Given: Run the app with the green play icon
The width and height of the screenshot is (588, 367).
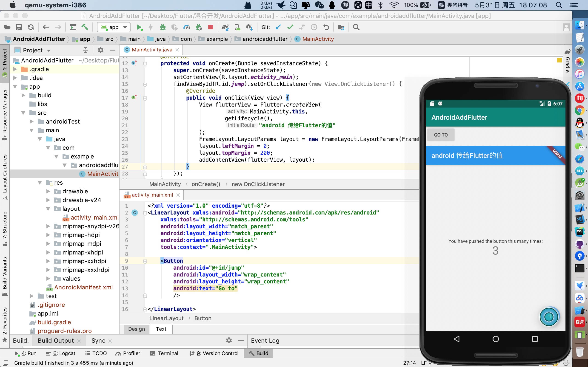Looking at the screenshot, I should pos(139,27).
